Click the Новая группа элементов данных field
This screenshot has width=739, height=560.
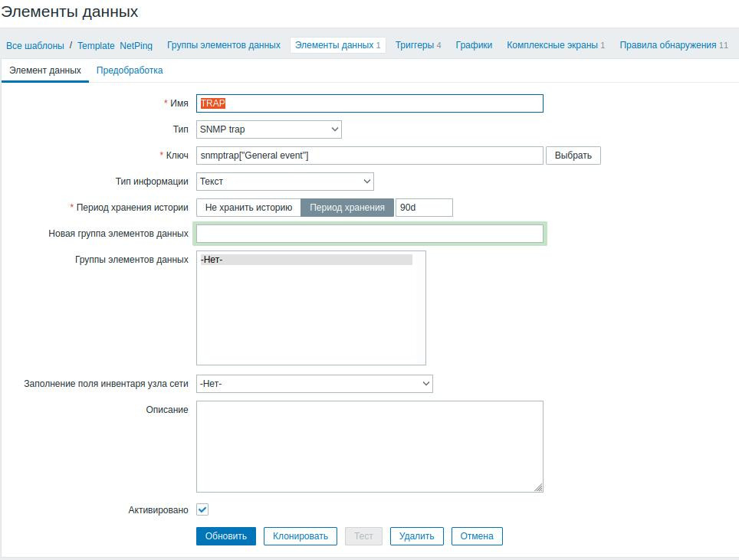(369, 234)
